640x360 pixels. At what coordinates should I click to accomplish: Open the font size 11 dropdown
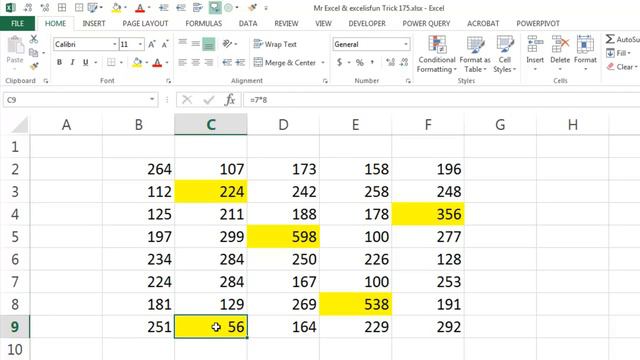[x=140, y=44]
